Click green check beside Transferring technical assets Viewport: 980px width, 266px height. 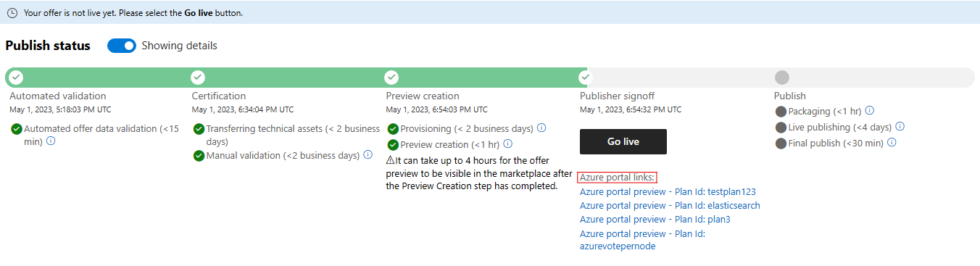pos(199,129)
